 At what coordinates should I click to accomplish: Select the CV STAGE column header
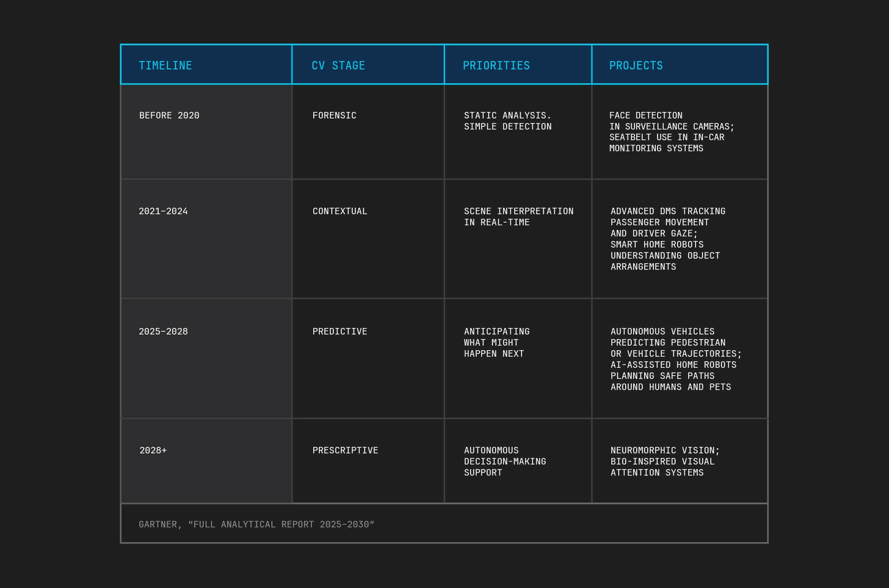tap(368, 64)
